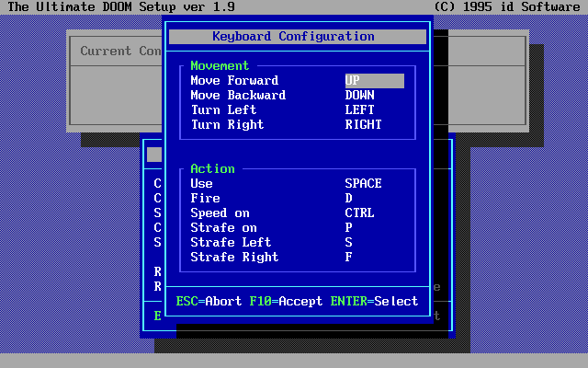Click the Speed on label
Image resolution: width=588 pixels, height=368 pixels.
click(x=220, y=213)
